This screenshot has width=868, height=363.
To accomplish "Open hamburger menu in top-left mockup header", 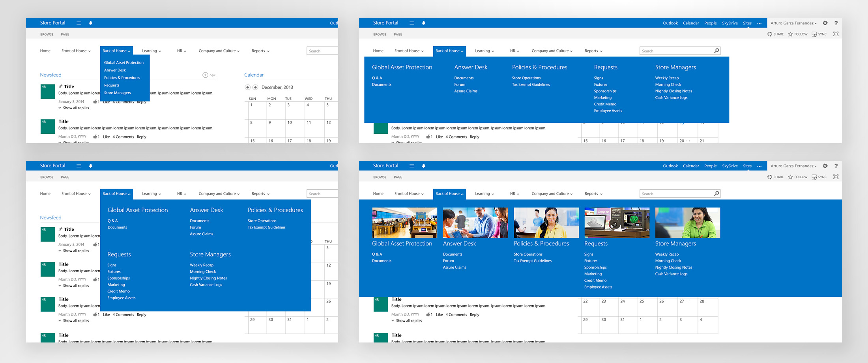I will tap(79, 23).
